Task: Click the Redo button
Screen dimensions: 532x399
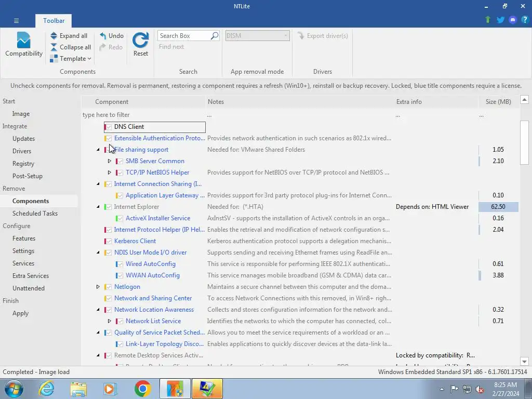Action: click(x=111, y=47)
